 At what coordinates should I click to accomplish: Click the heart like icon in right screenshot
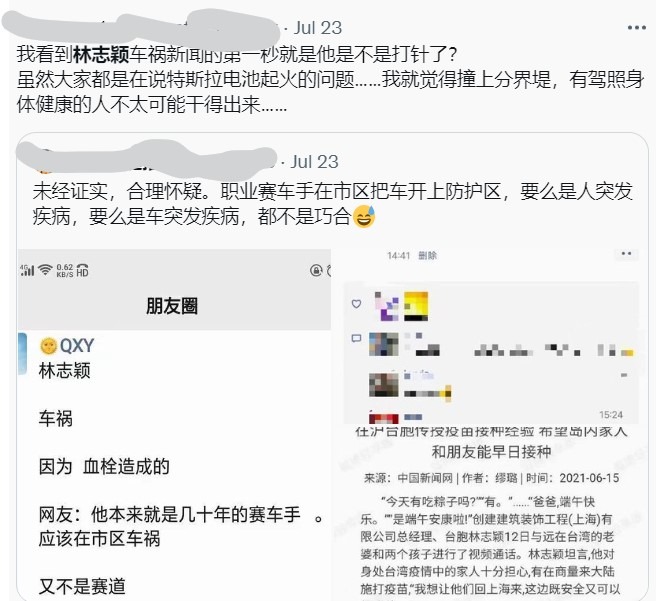pos(356,304)
